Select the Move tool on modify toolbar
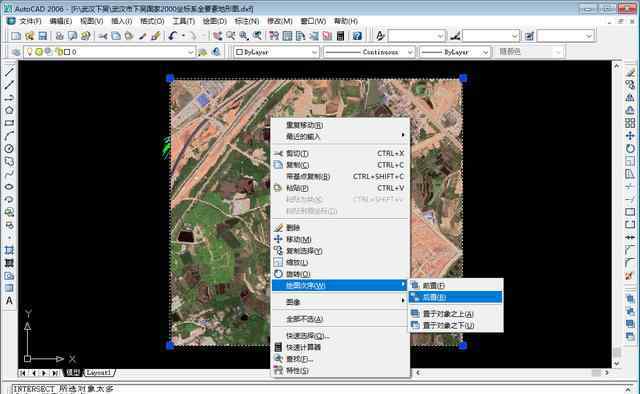This screenshot has height=394, width=640. (630, 136)
